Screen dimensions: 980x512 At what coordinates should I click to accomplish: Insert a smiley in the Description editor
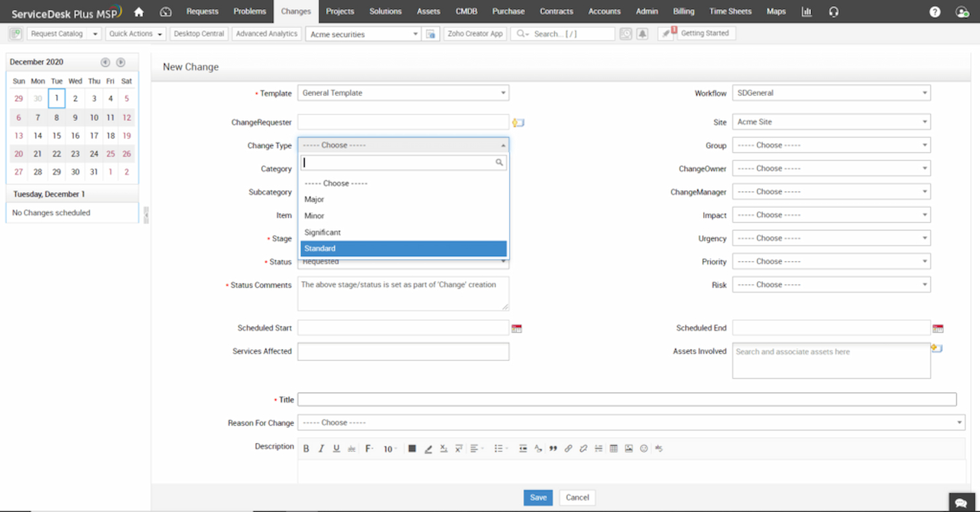tap(644, 448)
